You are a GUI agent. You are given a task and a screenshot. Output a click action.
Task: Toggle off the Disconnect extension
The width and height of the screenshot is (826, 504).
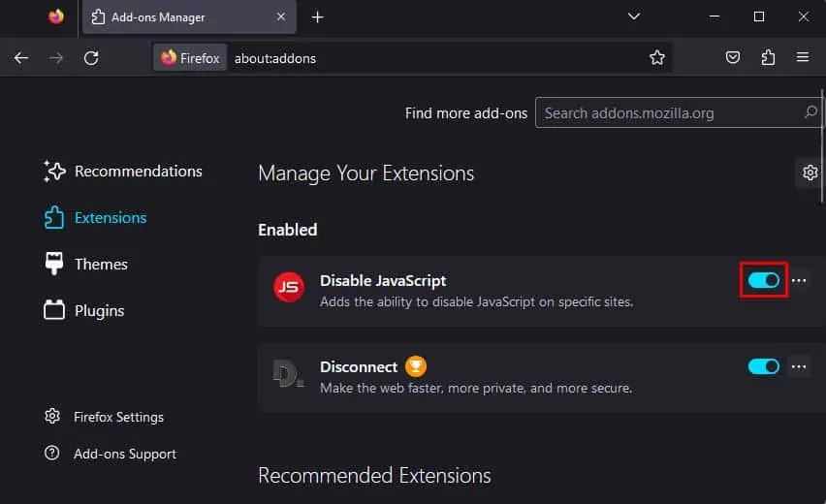764,366
